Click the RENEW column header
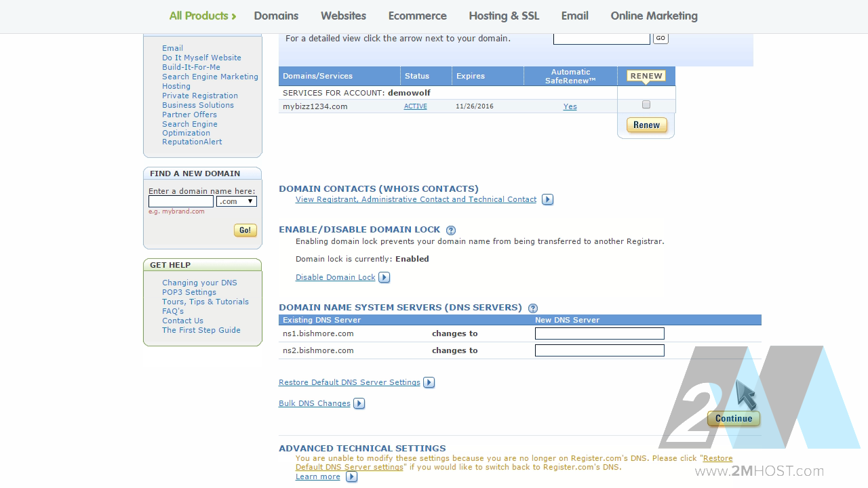The height and width of the screenshot is (488, 868). 646,76
